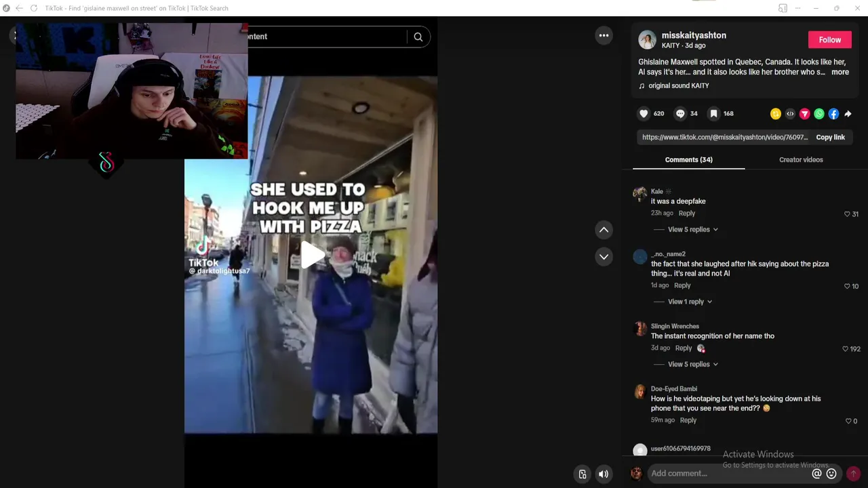Open the original sound KAITY link
Viewport: 868px width, 488px height.
pyautogui.click(x=678, y=86)
